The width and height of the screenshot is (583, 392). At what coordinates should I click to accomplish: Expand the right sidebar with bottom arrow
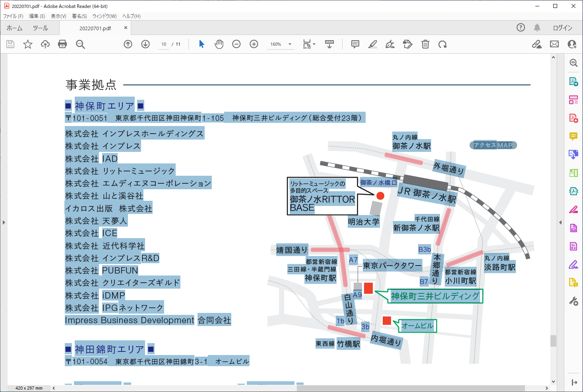pyautogui.click(x=574, y=382)
